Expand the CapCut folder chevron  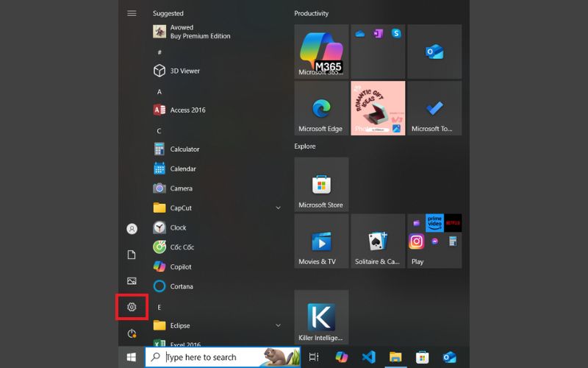(x=279, y=208)
